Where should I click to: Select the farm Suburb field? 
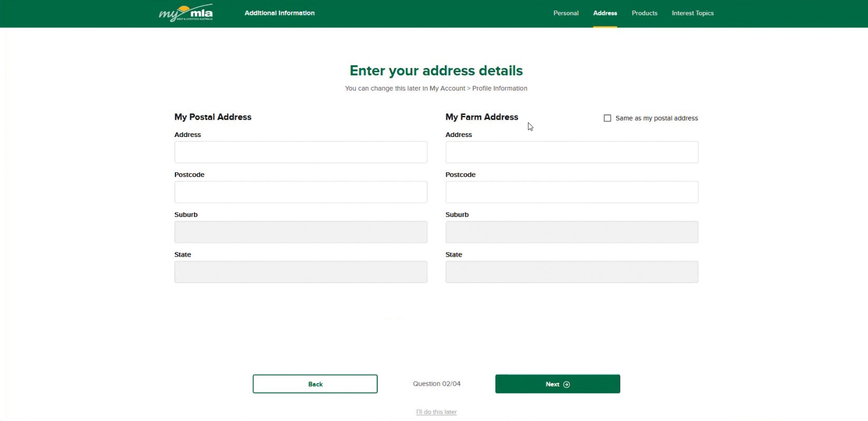tap(571, 232)
